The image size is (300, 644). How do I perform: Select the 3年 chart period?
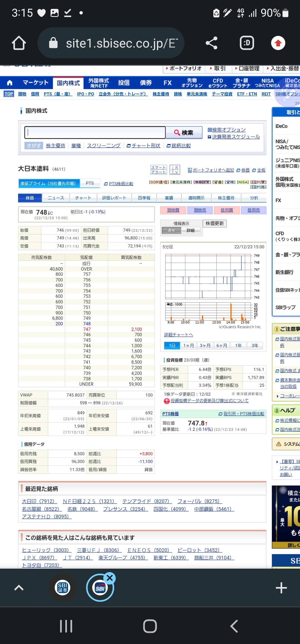tap(255, 346)
